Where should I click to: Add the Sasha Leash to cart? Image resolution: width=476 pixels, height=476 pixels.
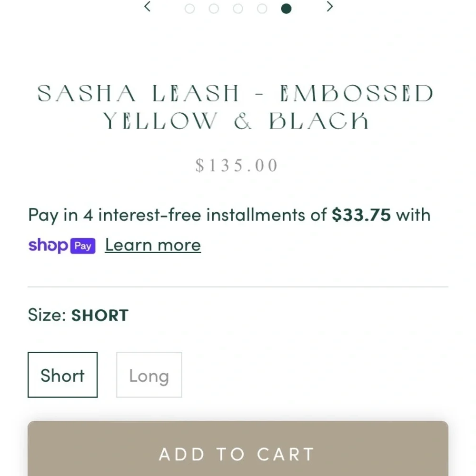click(238, 449)
